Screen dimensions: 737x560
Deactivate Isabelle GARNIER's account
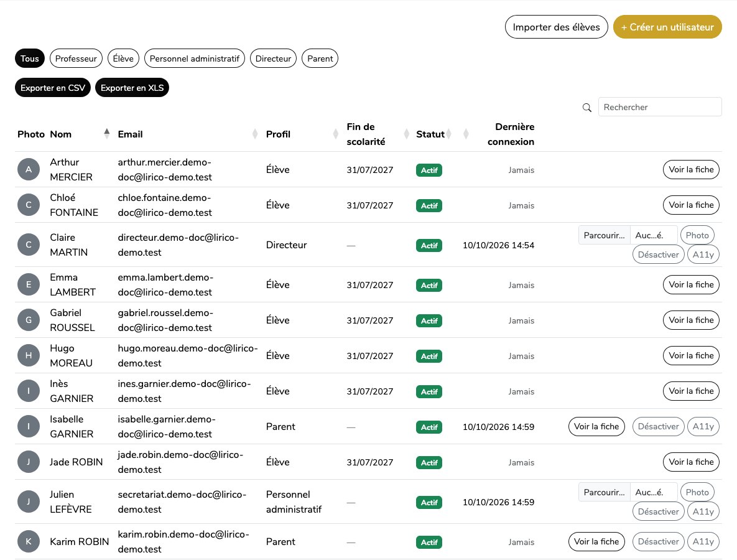pyautogui.click(x=658, y=426)
